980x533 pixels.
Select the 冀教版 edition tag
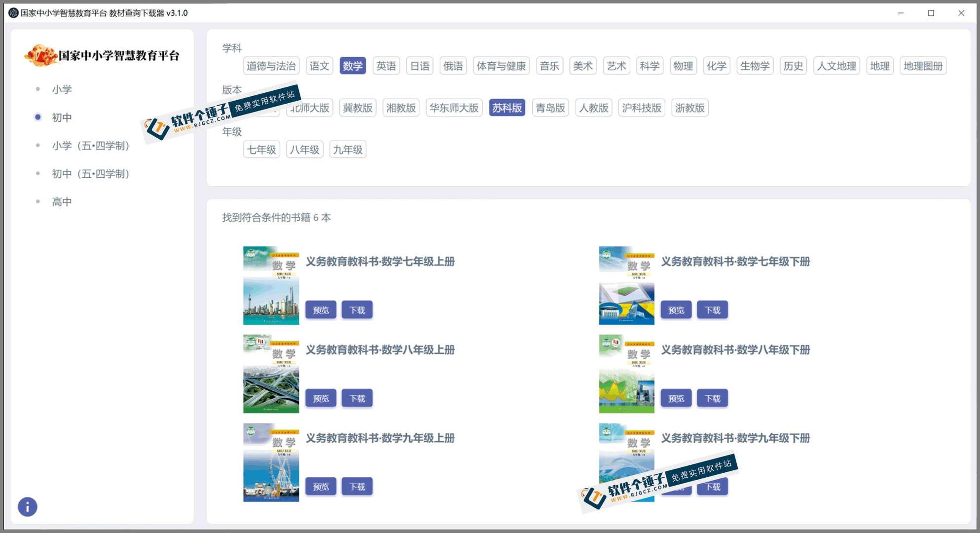[358, 108]
